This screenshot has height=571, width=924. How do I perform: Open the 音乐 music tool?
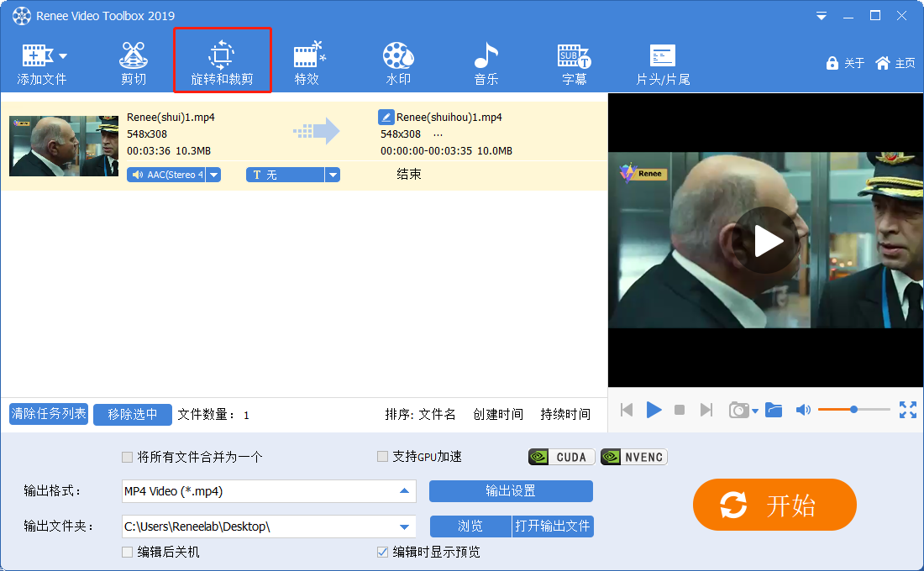[486, 64]
